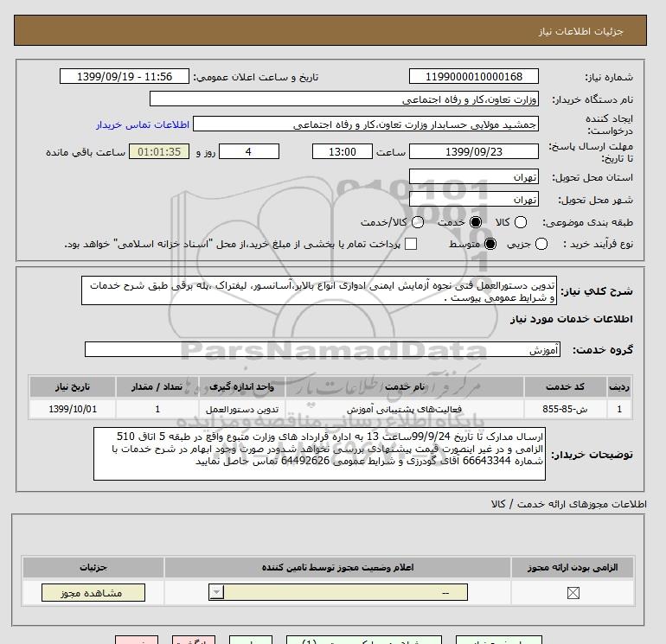
Task: Click the جزئیات اطلاعات نیاز page title
Action: (x=580, y=31)
